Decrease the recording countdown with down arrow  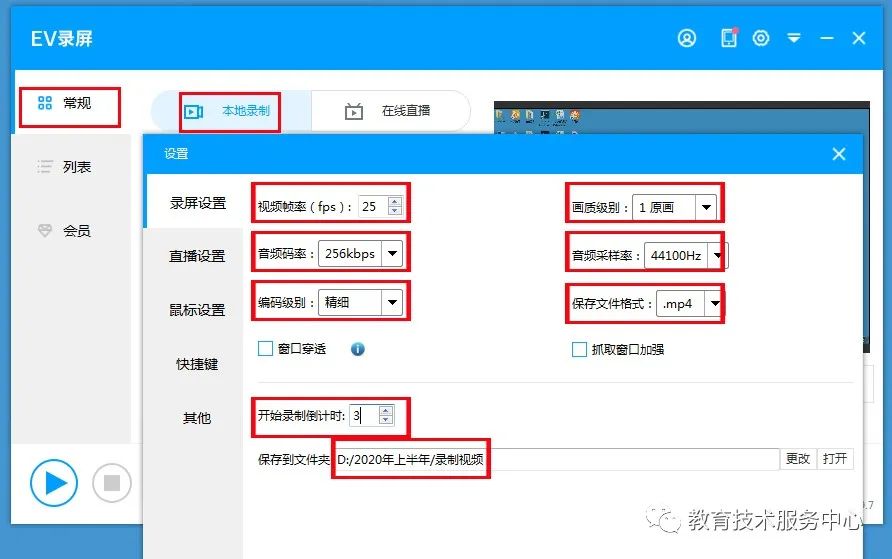(x=386, y=420)
